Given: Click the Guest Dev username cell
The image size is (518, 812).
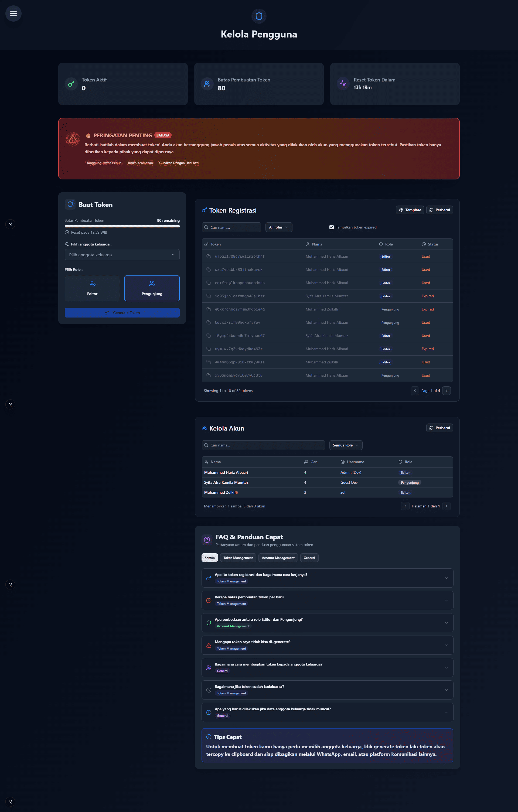Looking at the screenshot, I should click(349, 482).
